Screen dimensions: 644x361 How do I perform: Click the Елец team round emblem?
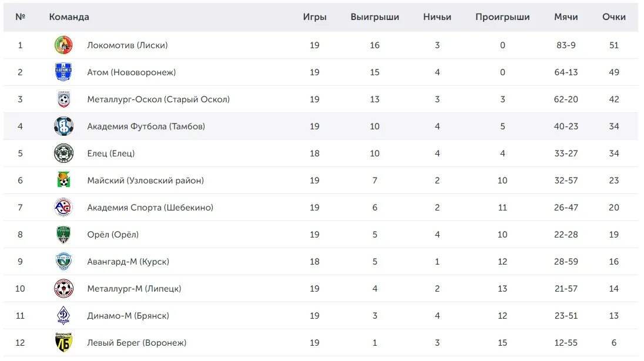pyautogui.click(x=63, y=153)
